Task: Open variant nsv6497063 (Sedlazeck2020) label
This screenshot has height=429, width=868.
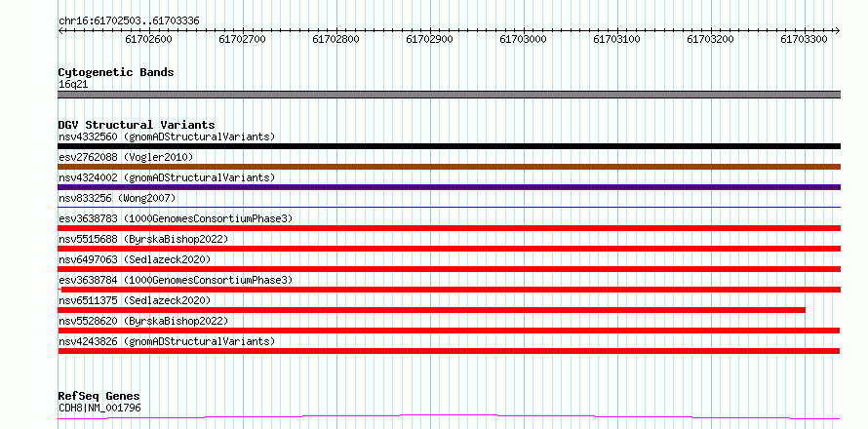Action: (x=135, y=259)
